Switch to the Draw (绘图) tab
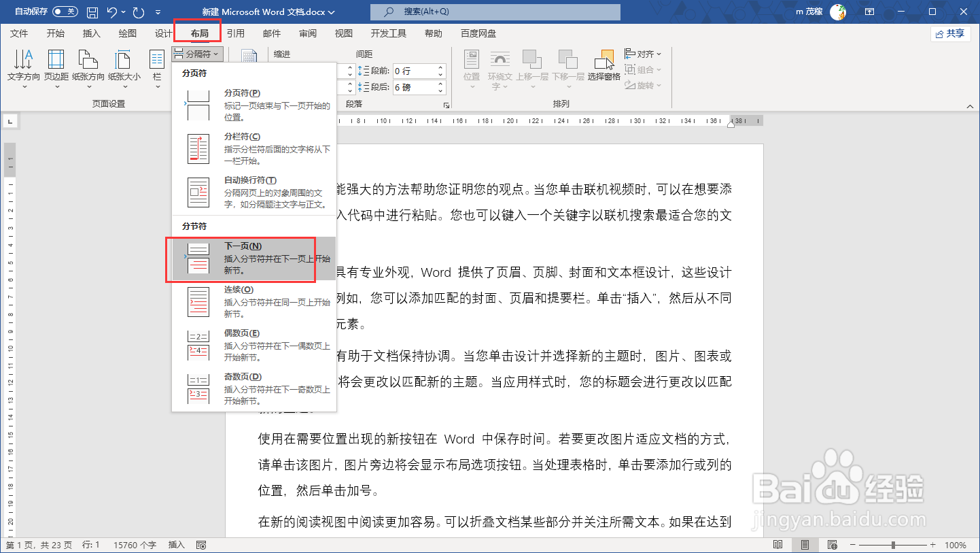This screenshot has height=553, width=980. tap(128, 33)
